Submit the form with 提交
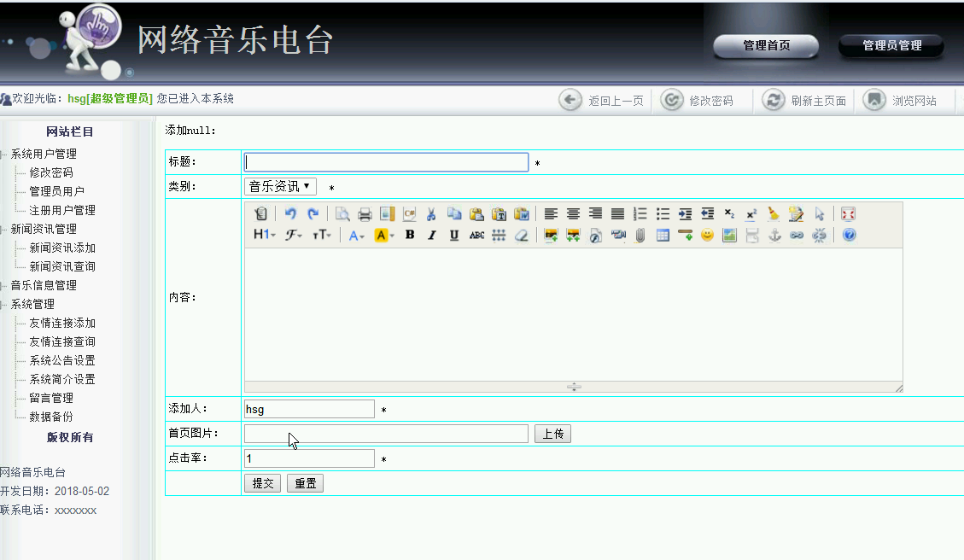The width and height of the screenshot is (964, 560). pyautogui.click(x=262, y=483)
